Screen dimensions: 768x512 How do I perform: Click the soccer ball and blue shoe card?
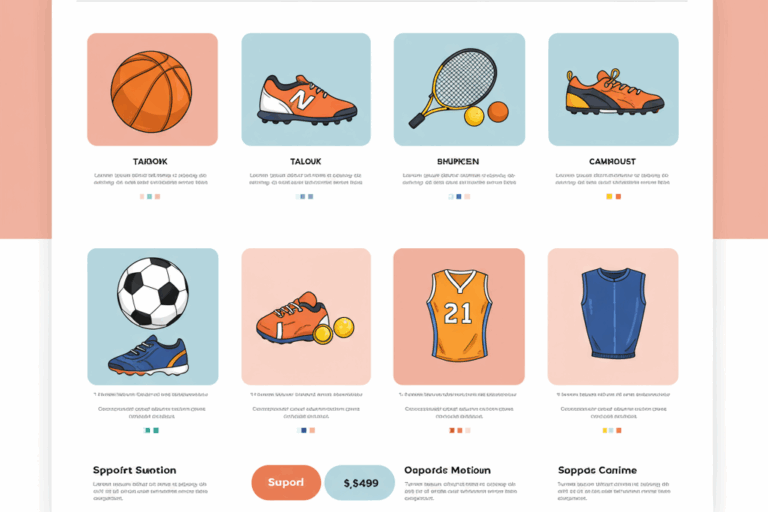(x=153, y=317)
